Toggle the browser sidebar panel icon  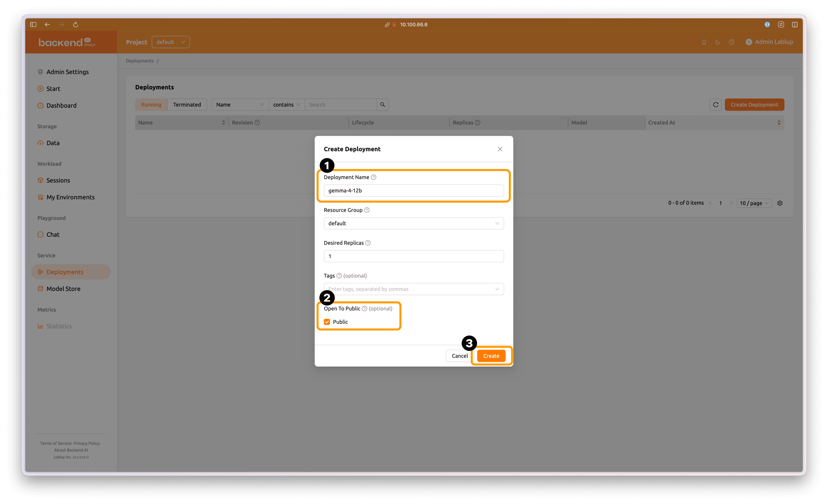[33, 24]
